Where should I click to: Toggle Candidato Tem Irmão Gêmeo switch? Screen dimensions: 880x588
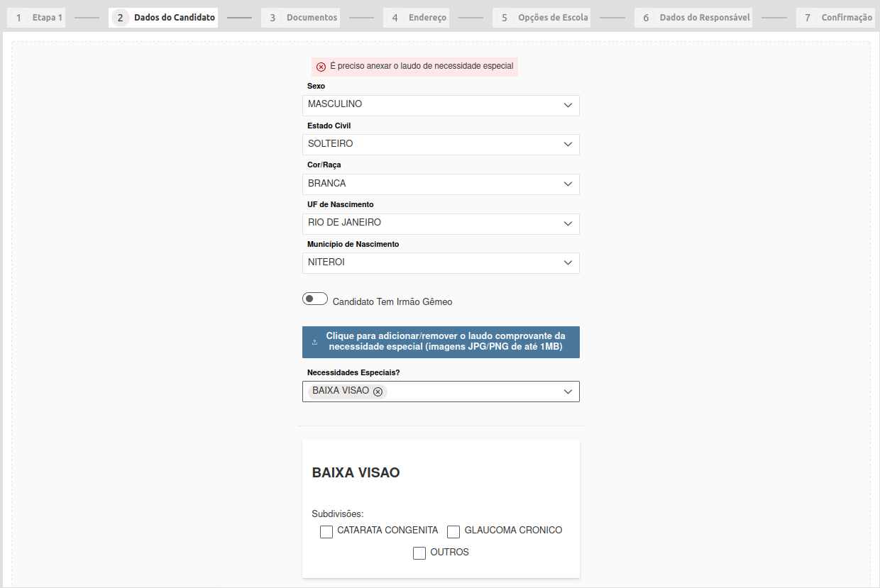[x=315, y=299]
